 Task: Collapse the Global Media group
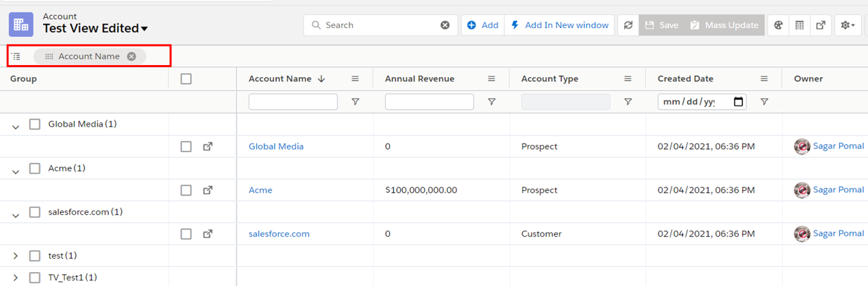coord(16,126)
